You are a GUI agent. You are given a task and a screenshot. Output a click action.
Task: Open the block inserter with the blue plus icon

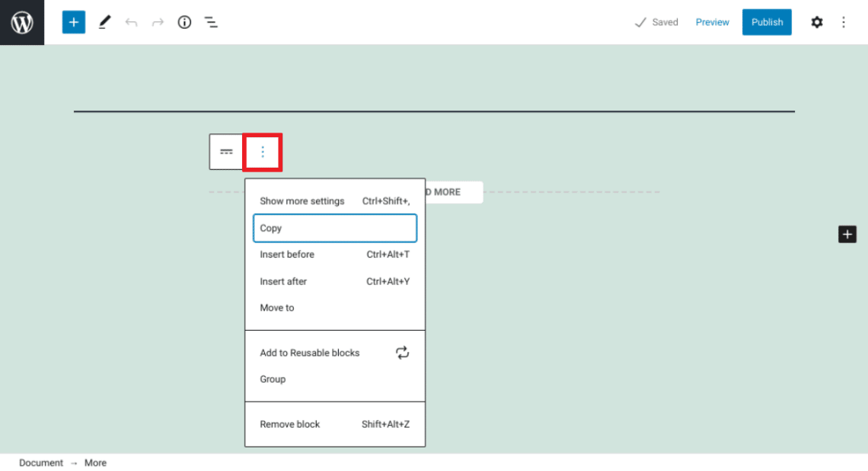tap(73, 22)
